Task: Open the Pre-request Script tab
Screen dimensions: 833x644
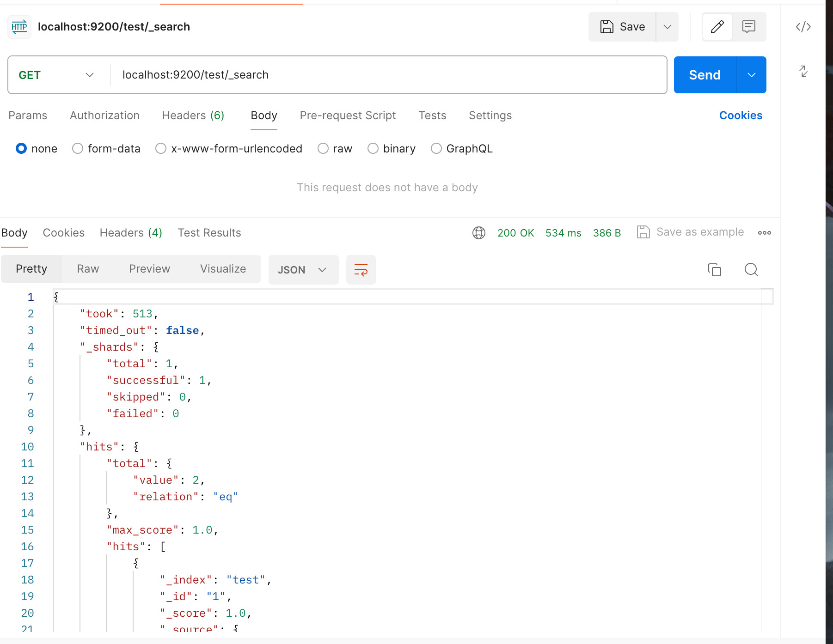Action: point(348,115)
